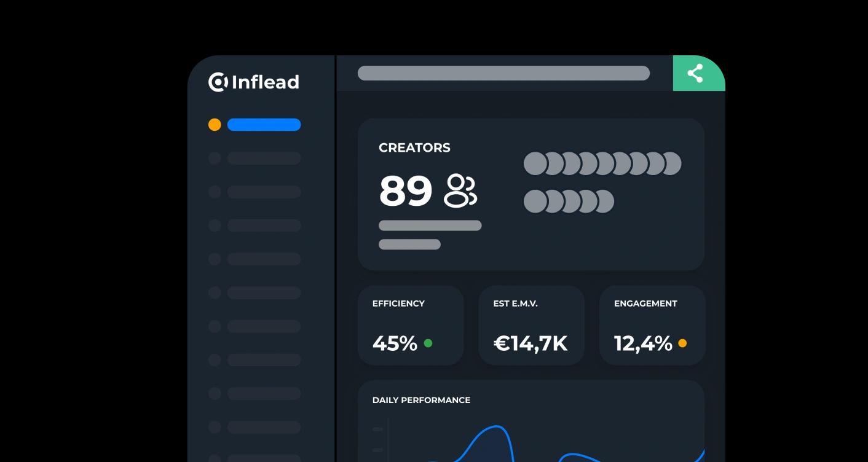This screenshot has height=462, width=868.
Task: Select the first avatar in the second creators row
Action: click(535, 202)
